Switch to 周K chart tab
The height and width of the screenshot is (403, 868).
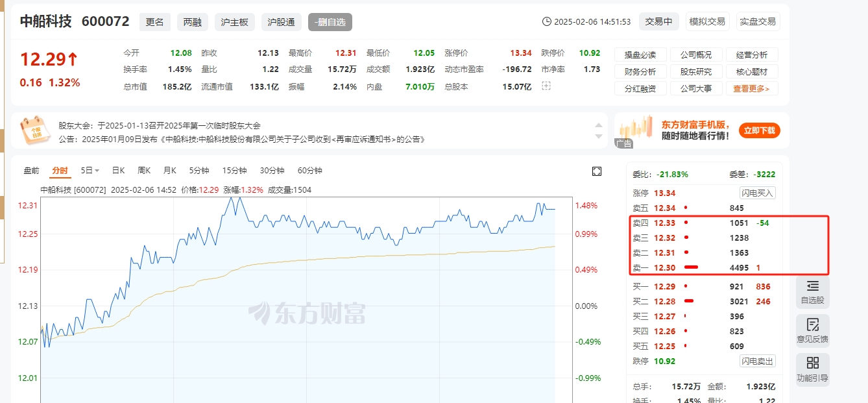point(144,171)
